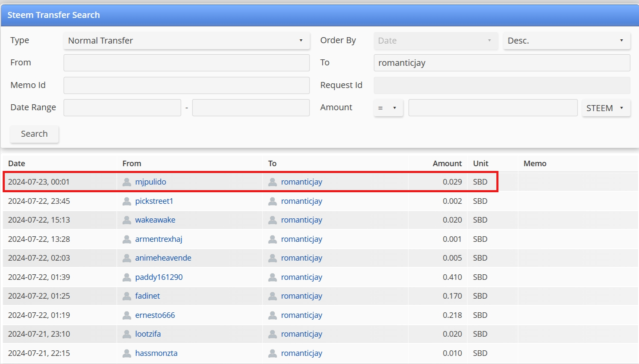
Task: Click recipient user icon in the mjpulido row
Action: tap(272, 182)
